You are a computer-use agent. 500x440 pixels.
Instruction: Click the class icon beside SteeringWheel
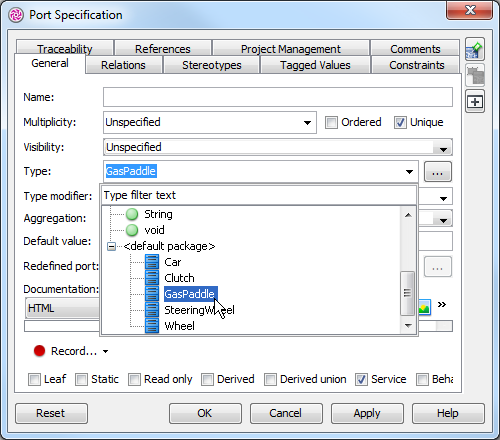point(152,310)
